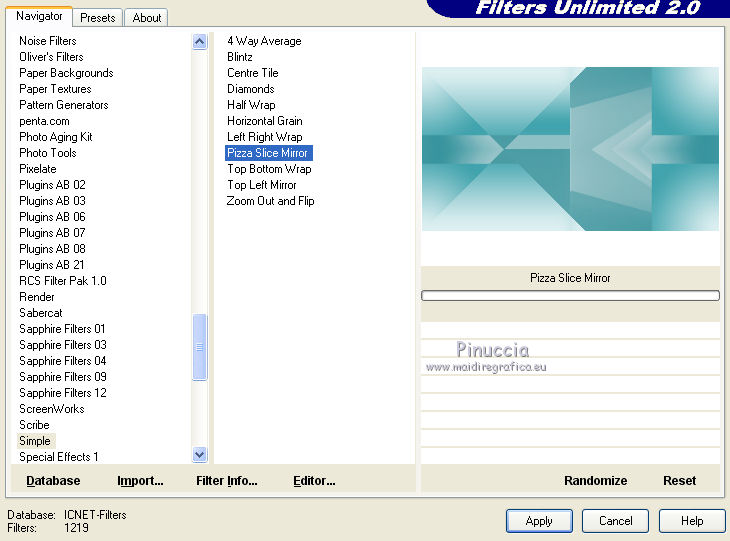Select Scribe category
The width and height of the screenshot is (730, 541).
(34, 425)
